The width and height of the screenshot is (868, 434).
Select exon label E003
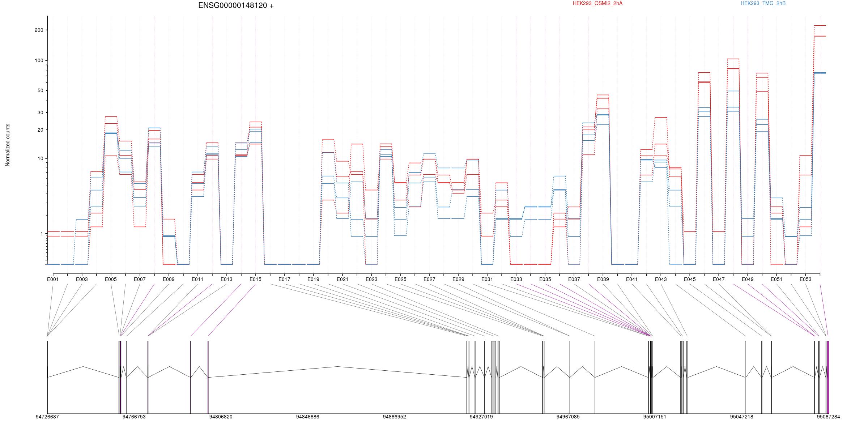click(82, 279)
